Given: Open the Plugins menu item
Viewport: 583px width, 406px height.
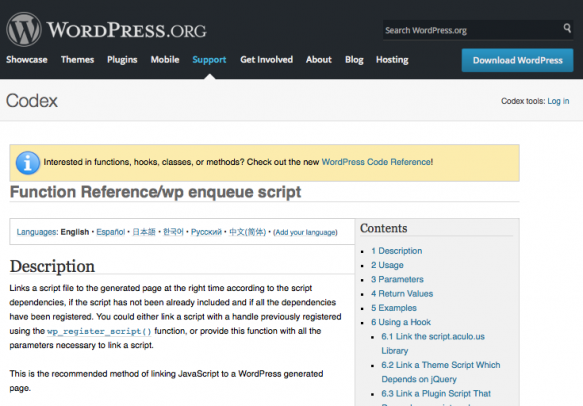Looking at the screenshot, I should tap(122, 59).
